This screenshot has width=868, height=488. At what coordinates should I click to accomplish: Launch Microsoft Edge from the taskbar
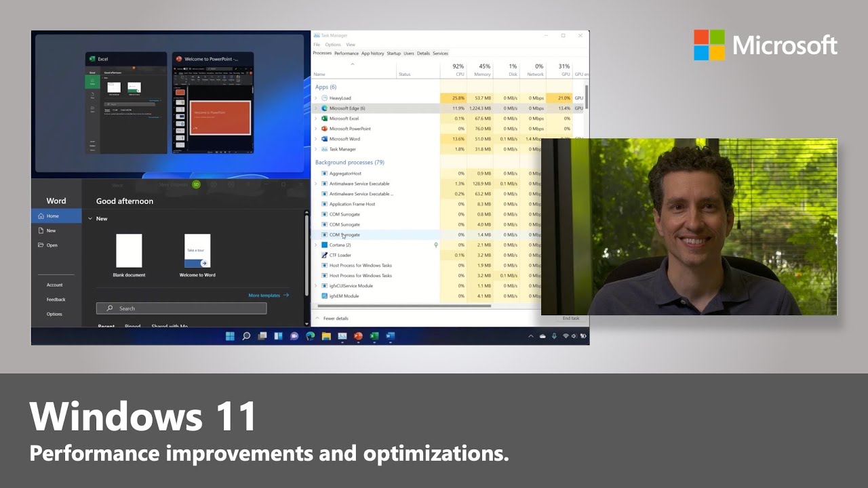(309, 335)
